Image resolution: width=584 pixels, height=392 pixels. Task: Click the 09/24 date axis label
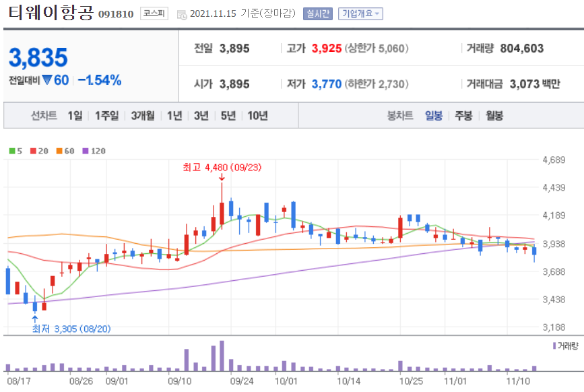242,381
